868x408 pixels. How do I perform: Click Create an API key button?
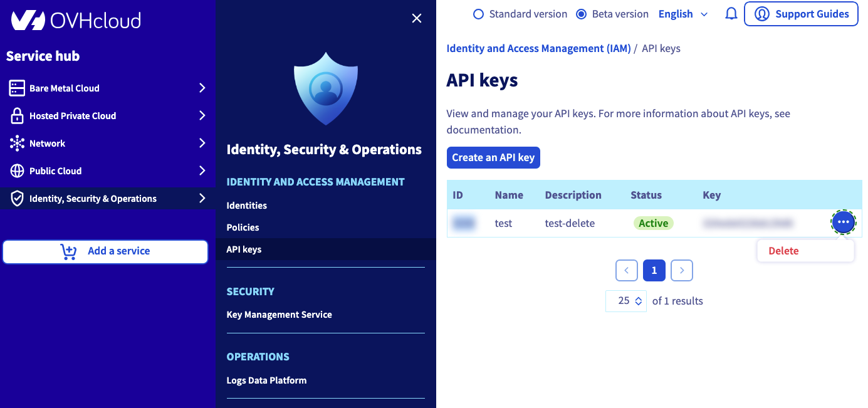493,157
